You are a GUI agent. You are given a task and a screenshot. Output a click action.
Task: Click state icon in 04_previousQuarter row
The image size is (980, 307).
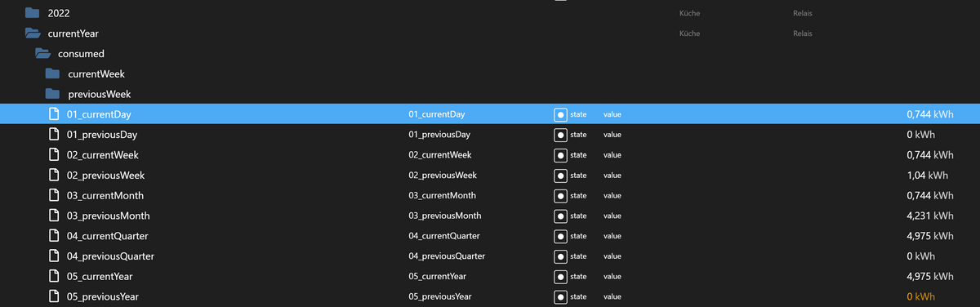(560, 256)
